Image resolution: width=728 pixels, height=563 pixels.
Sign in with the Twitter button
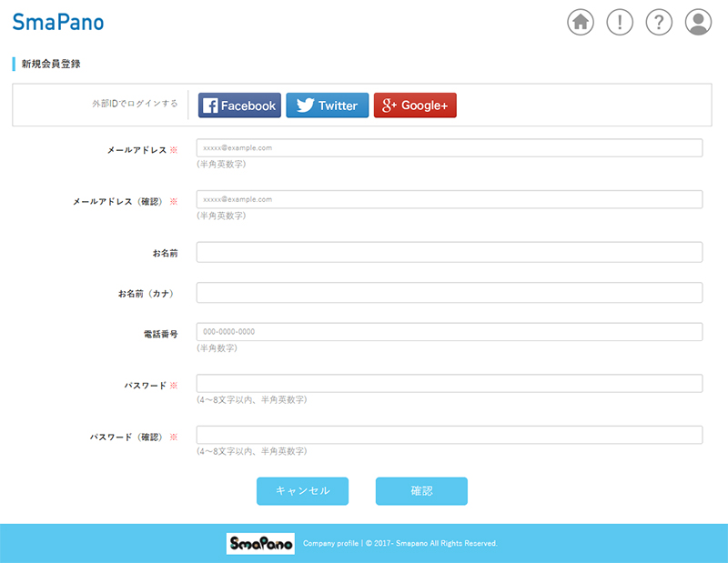(x=327, y=106)
